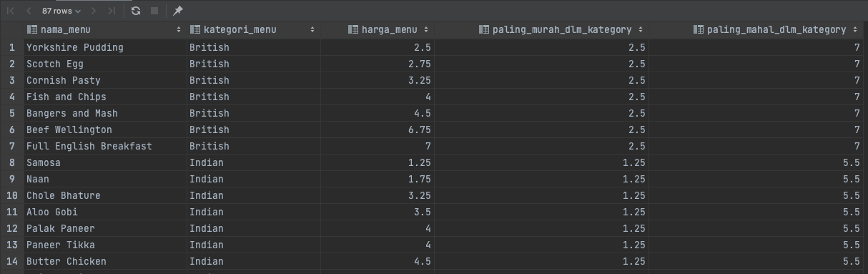Select row number 7 header
The height and width of the screenshot is (274, 868).
11,146
